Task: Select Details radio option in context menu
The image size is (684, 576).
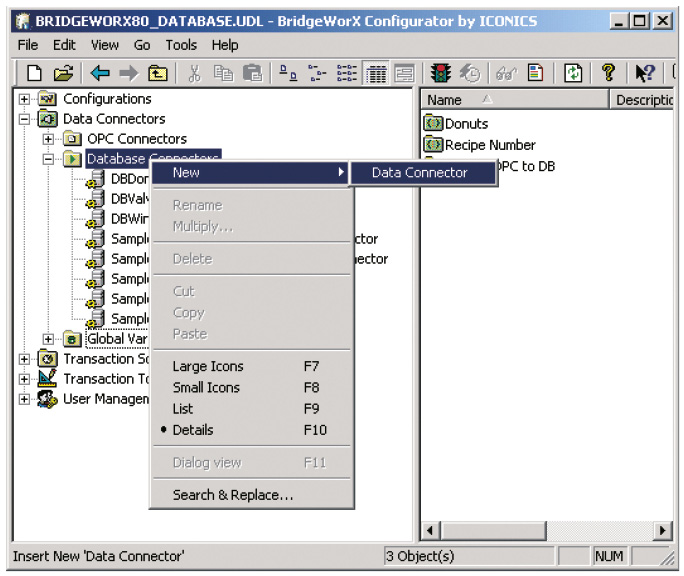Action: pos(251,430)
